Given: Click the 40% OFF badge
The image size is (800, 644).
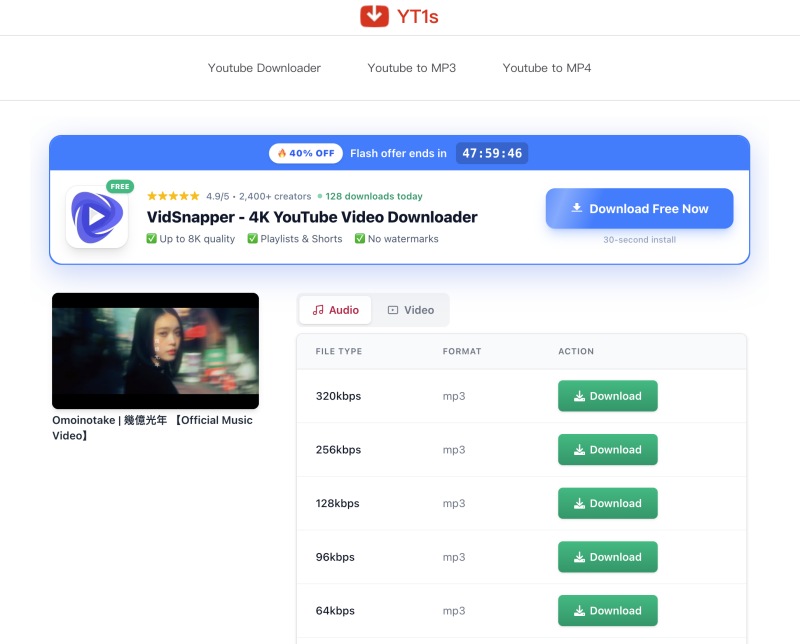Looking at the screenshot, I should tap(306, 153).
